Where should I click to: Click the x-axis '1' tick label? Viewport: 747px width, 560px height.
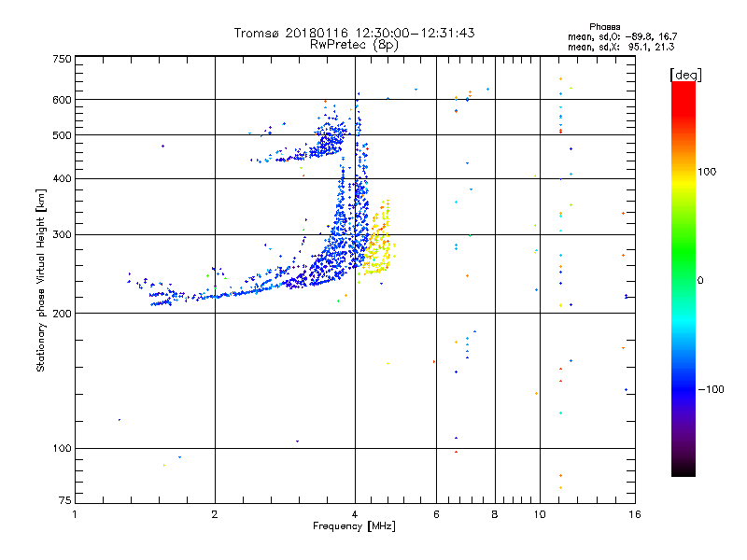[75, 514]
